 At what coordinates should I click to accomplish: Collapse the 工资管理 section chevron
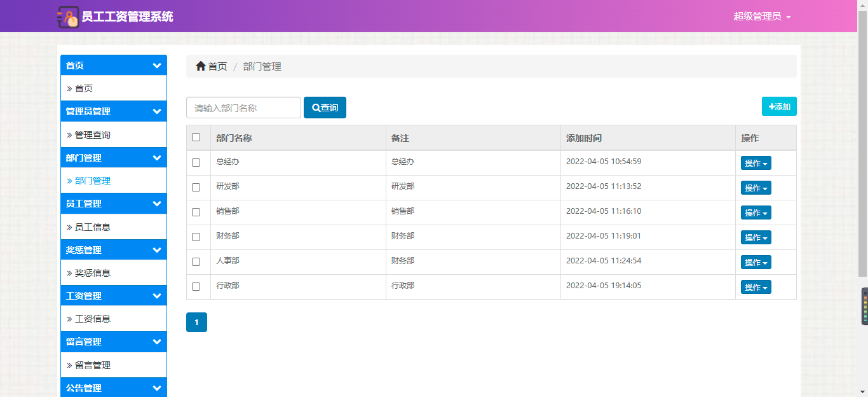pyautogui.click(x=157, y=296)
